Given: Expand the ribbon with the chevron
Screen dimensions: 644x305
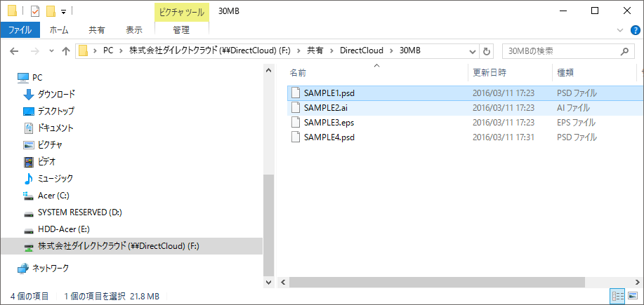Looking at the screenshot, I should click(x=619, y=30).
